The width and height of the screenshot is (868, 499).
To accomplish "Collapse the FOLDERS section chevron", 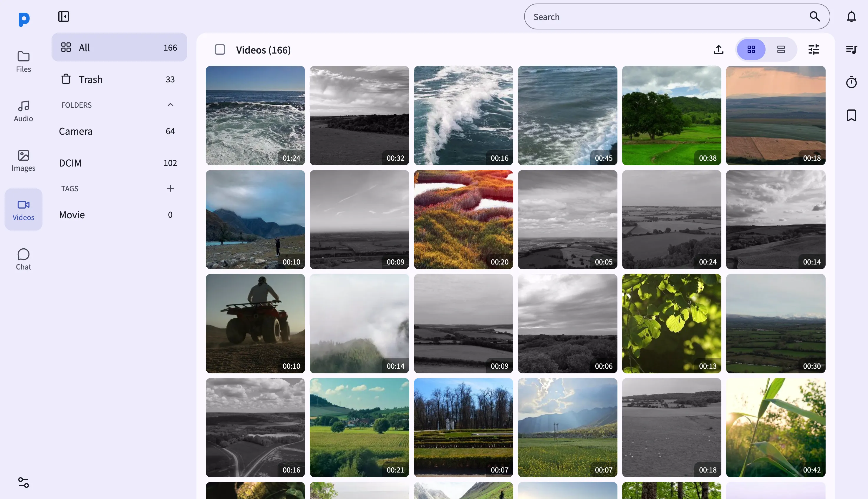I will pyautogui.click(x=170, y=105).
